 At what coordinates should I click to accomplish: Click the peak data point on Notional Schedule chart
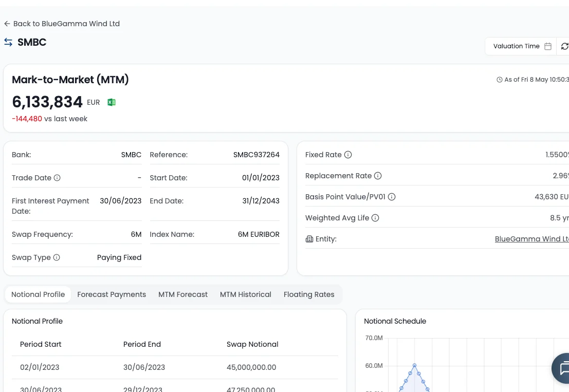414,365
